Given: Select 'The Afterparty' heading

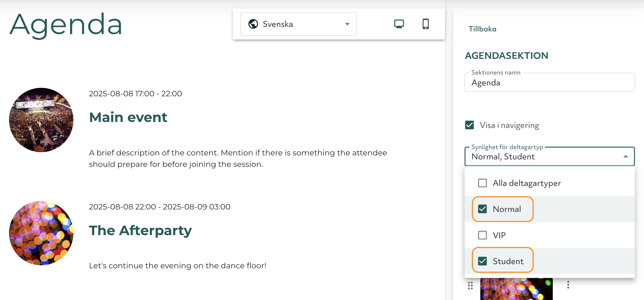Looking at the screenshot, I should pos(140,230).
